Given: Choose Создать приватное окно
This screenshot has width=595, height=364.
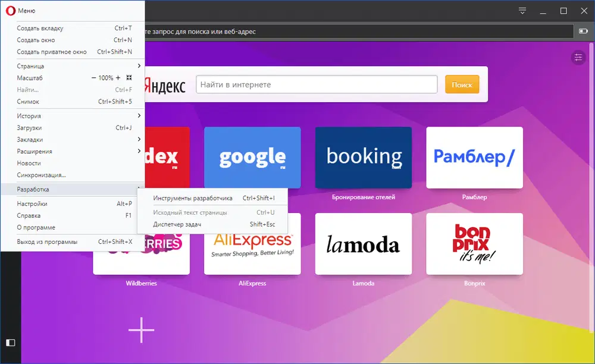Looking at the screenshot, I should [x=73, y=52].
